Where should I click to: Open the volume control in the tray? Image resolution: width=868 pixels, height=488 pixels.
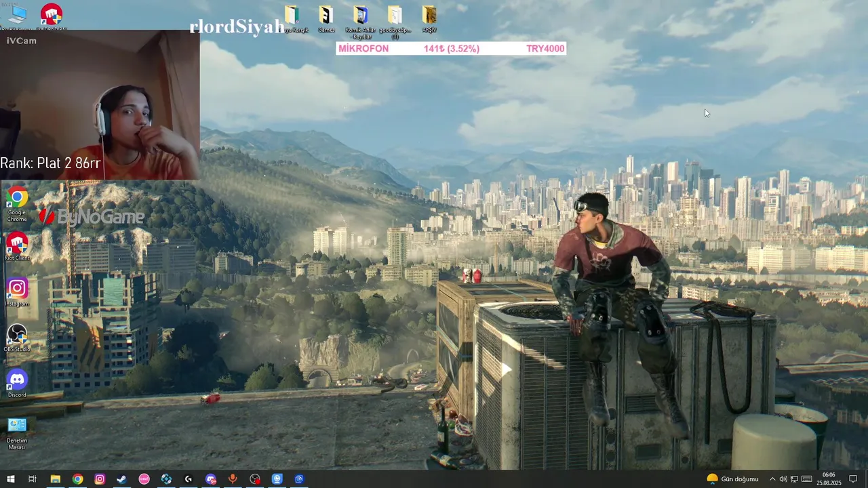[783, 479]
